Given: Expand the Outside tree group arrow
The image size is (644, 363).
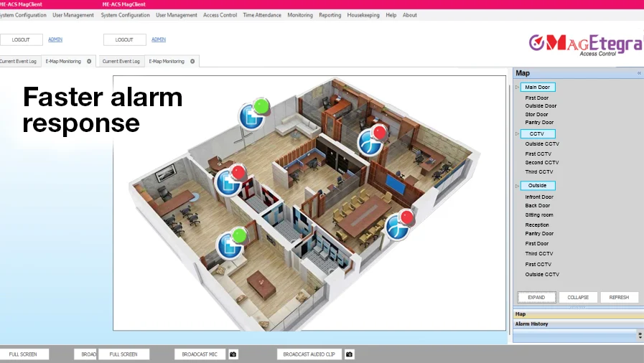Looking at the screenshot, I should tap(517, 186).
